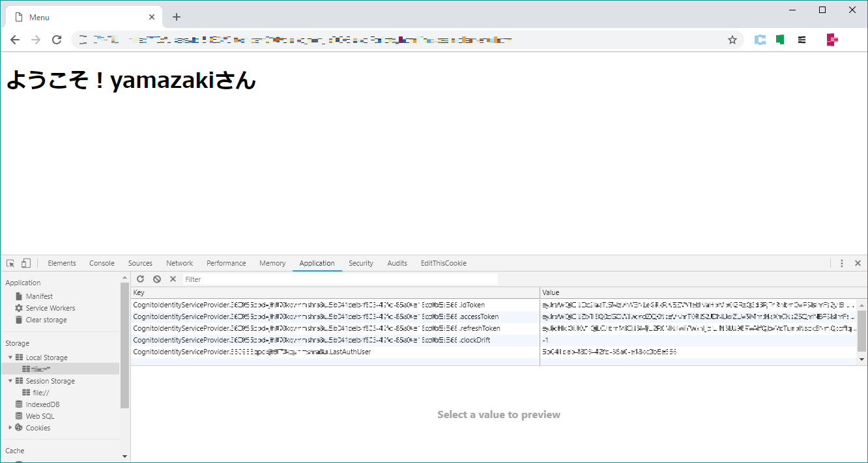Bookmark this page with star icon
This screenshot has width=868, height=463.
732,40
